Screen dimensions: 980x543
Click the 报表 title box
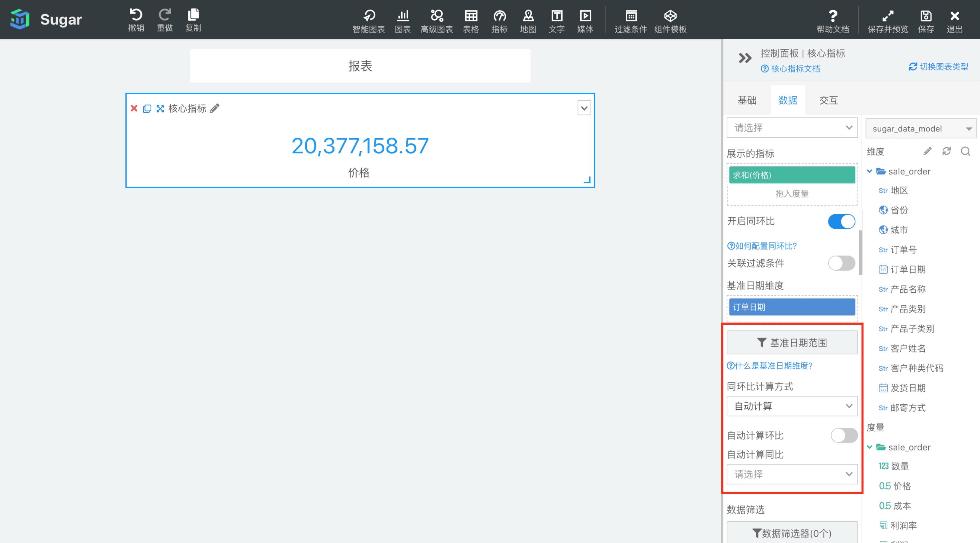(360, 66)
